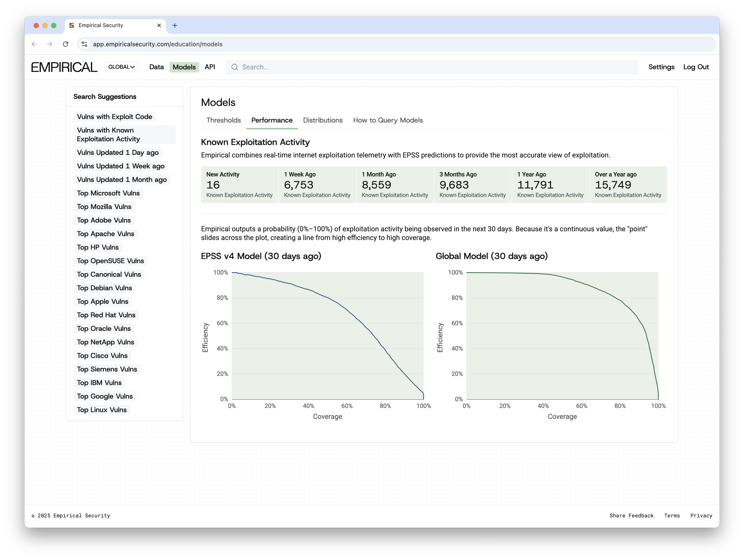Switch to the Distributions tab
The height and width of the screenshot is (560, 744).
323,120
